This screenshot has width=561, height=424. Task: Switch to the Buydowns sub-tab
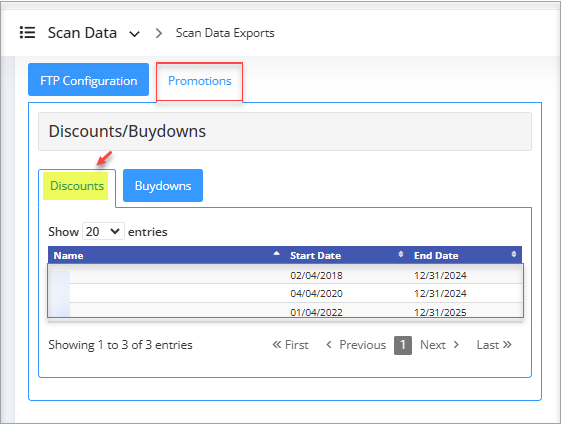pyautogui.click(x=163, y=186)
